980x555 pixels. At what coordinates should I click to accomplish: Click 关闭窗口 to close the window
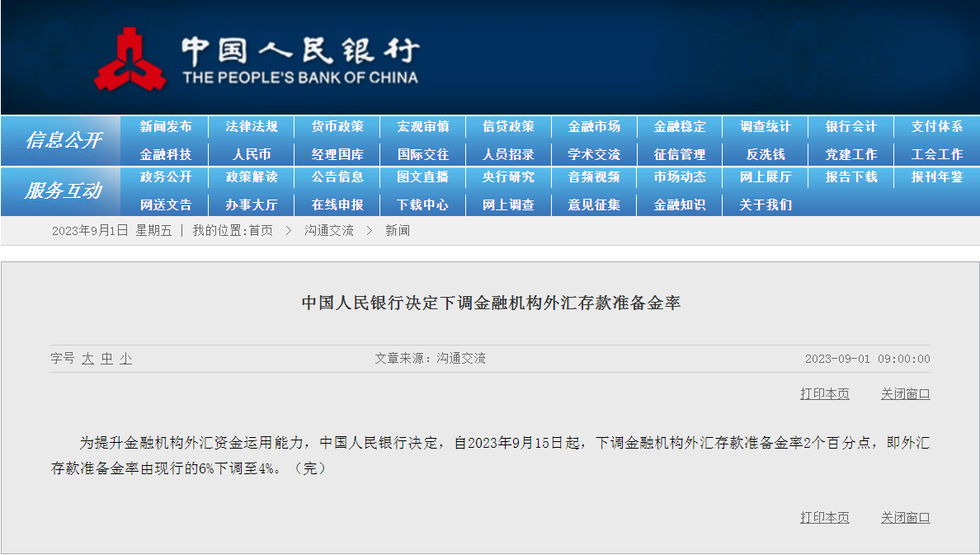click(906, 394)
